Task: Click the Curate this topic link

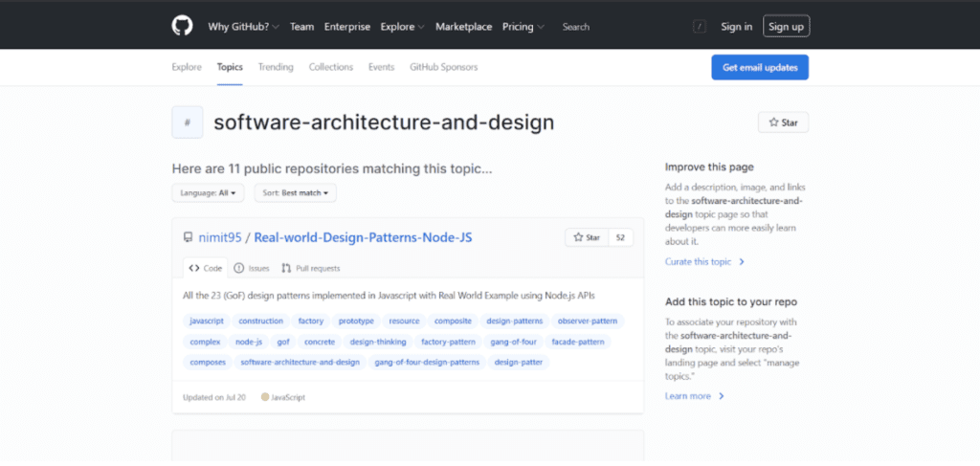Action: [704, 262]
